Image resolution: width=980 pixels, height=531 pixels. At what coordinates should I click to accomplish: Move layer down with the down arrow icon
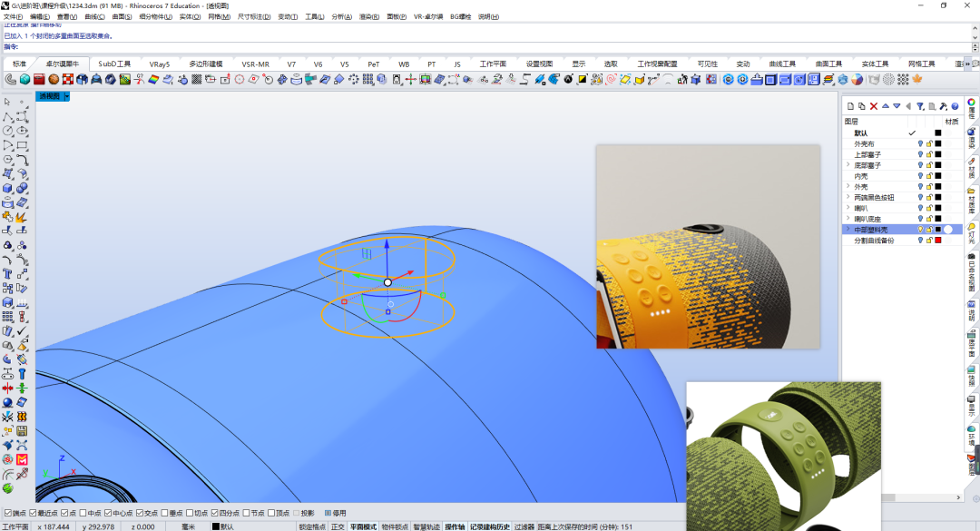point(897,106)
